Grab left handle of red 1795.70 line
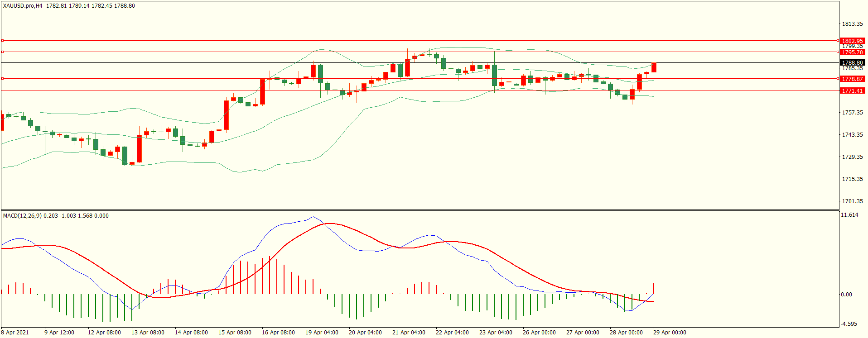 click(x=2, y=52)
